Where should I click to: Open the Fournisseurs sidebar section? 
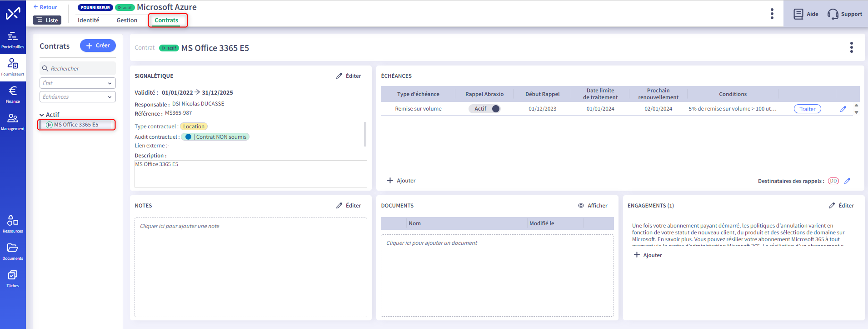point(13,67)
